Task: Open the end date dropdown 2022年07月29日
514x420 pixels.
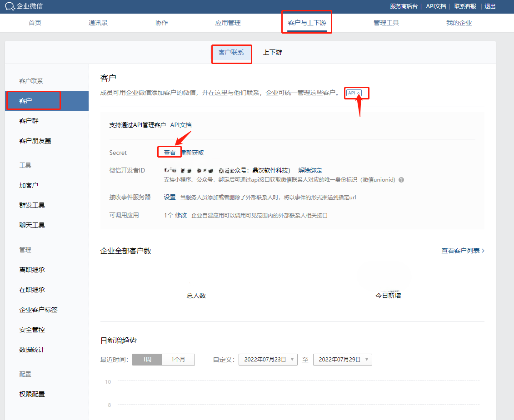Action: point(343,360)
